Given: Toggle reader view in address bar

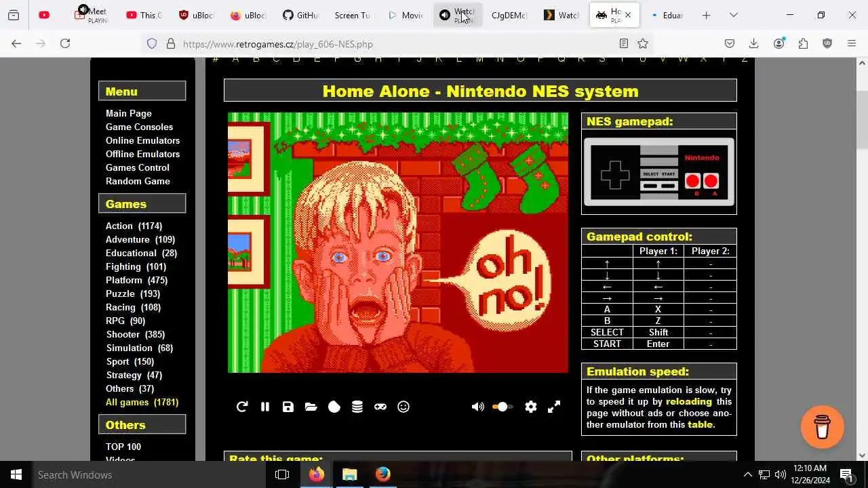Looking at the screenshot, I should click(x=624, y=43).
